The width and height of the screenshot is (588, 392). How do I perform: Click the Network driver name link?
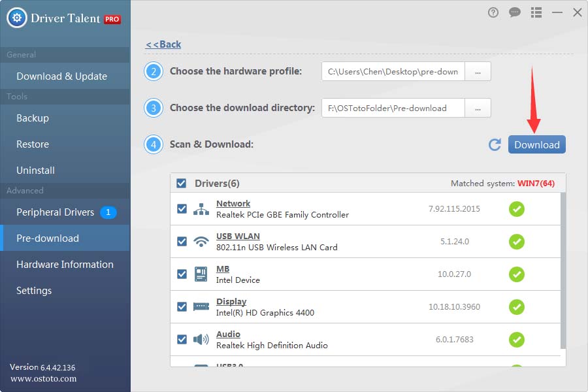(233, 203)
